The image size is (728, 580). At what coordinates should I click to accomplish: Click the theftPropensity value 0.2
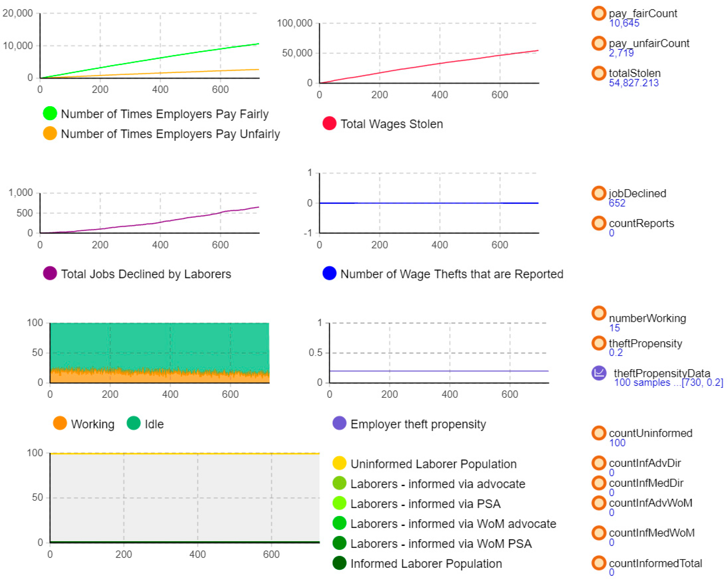[615, 353]
